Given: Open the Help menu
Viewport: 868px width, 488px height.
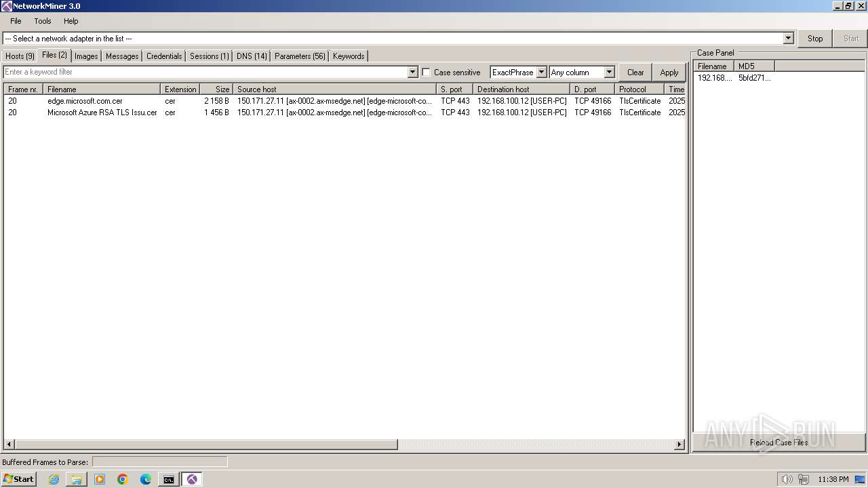Looking at the screenshot, I should (x=71, y=21).
